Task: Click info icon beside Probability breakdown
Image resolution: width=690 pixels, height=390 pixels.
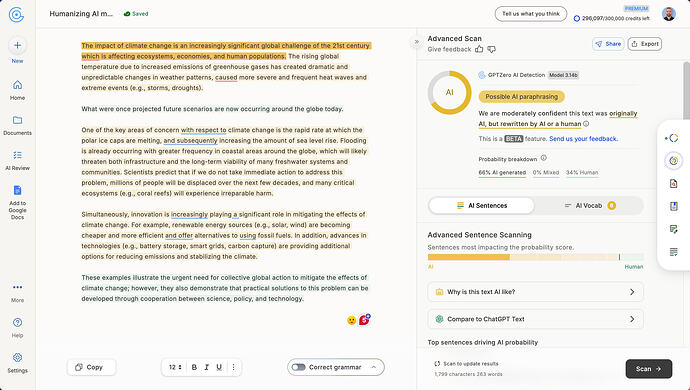Action: pyautogui.click(x=543, y=158)
